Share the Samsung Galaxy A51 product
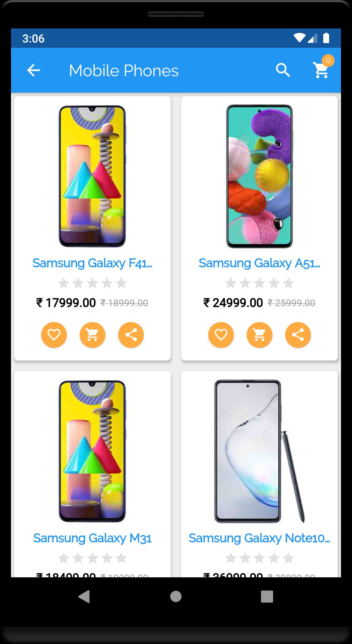The width and height of the screenshot is (352, 644). pos(298,335)
